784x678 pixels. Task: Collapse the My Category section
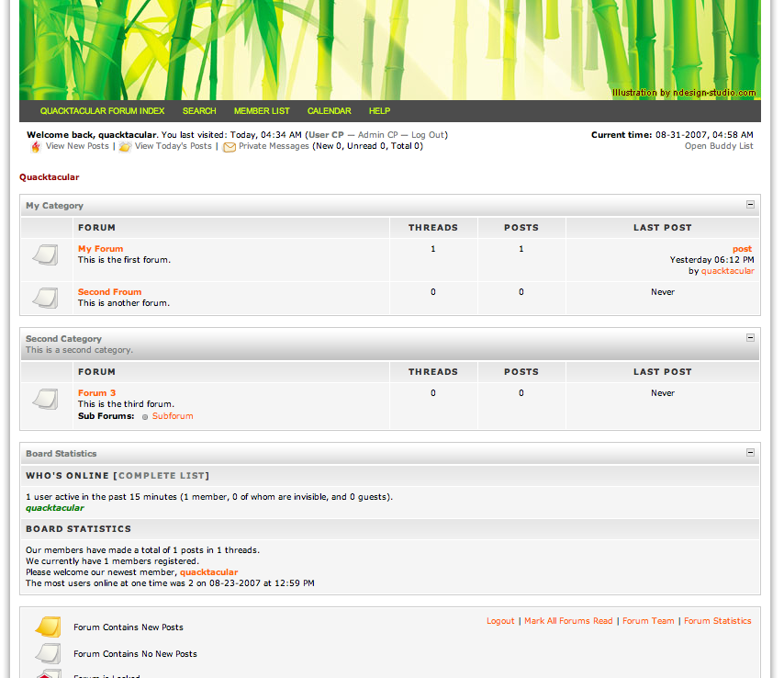pyautogui.click(x=750, y=205)
